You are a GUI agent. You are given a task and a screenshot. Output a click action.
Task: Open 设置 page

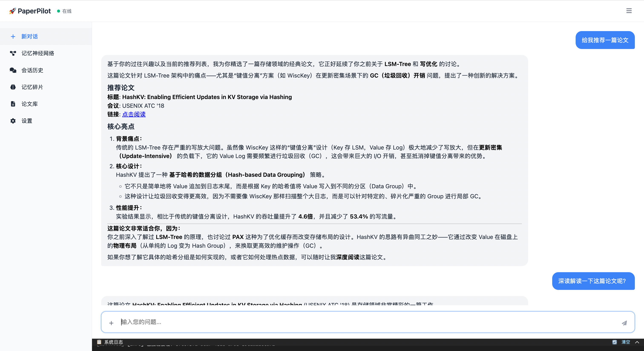(x=46, y=121)
